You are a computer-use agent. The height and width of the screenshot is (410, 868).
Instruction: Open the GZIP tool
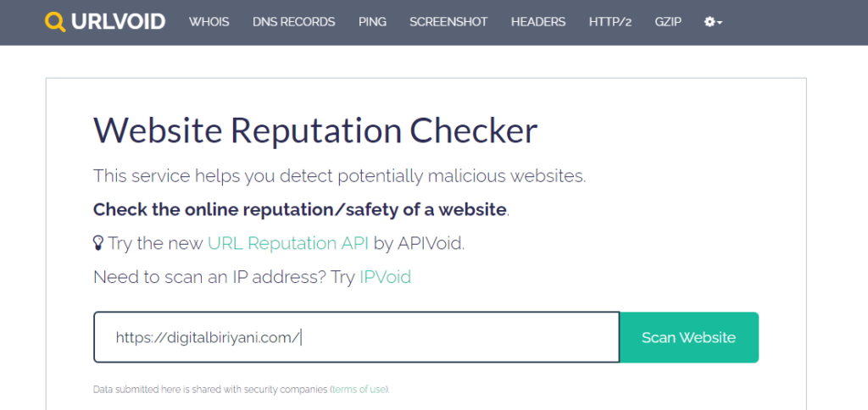click(x=668, y=22)
